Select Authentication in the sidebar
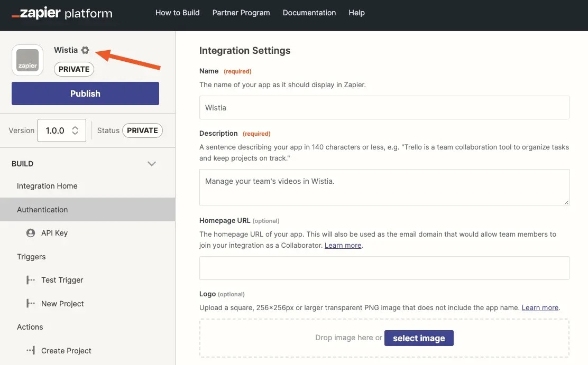588x365 pixels. click(87, 210)
